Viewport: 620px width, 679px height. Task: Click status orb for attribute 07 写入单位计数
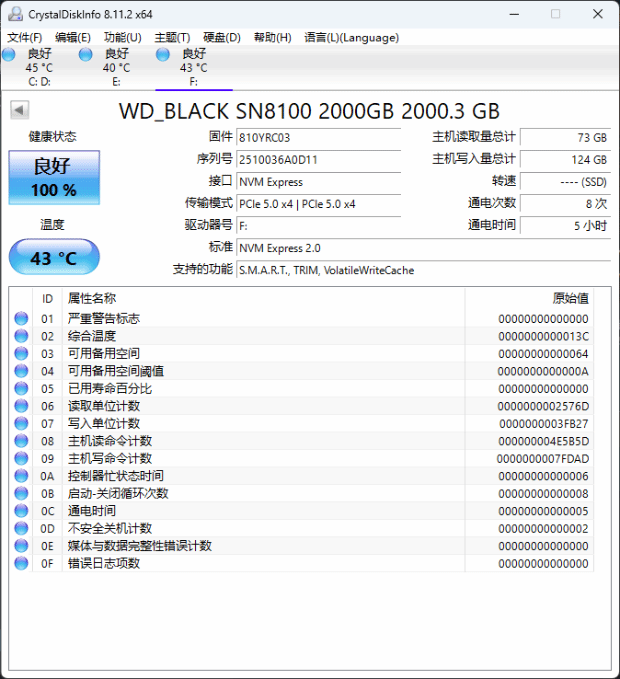pyautogui.click(x=21, y=423)
